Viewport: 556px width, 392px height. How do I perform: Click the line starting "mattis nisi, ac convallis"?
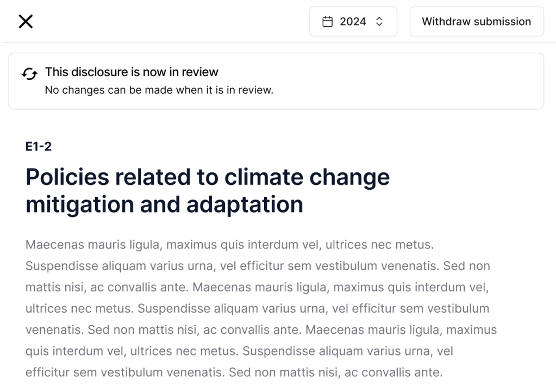coord(258,287)
